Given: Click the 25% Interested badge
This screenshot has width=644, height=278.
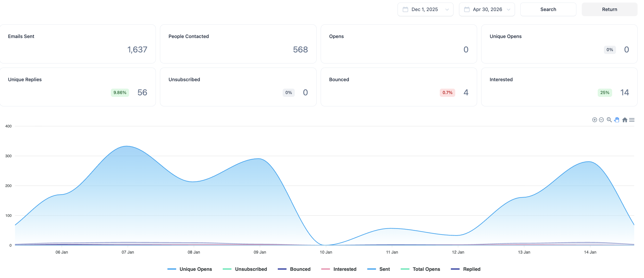Looking at the screenshot, I should (605, 92).
